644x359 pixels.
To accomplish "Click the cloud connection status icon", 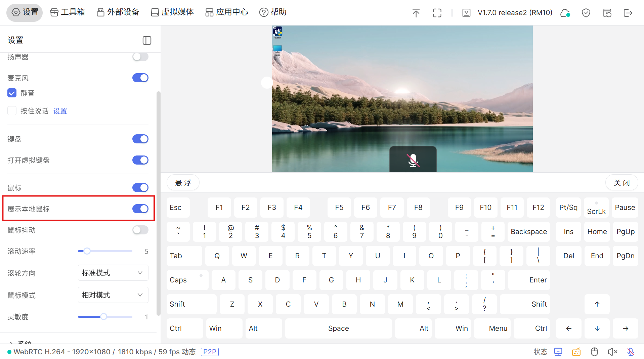I will [x=565, y=13].
